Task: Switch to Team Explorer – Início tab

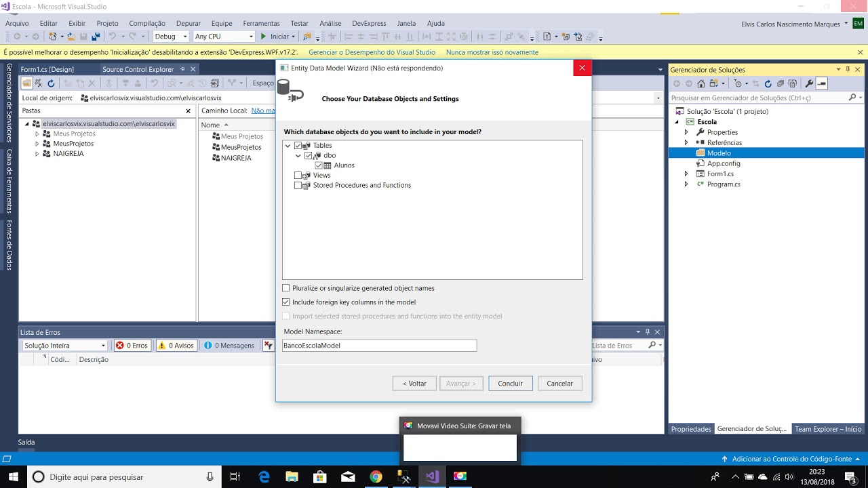Action: (828, 429)
